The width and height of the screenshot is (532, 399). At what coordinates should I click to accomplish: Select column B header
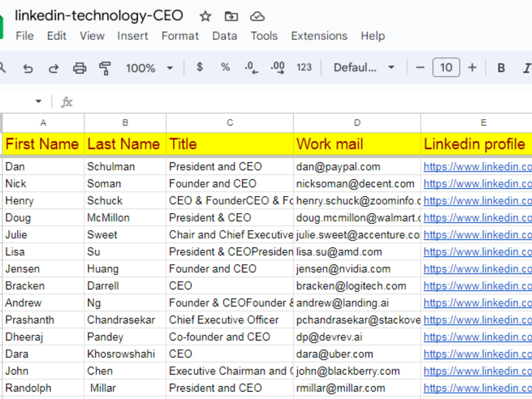click(125, 123)
